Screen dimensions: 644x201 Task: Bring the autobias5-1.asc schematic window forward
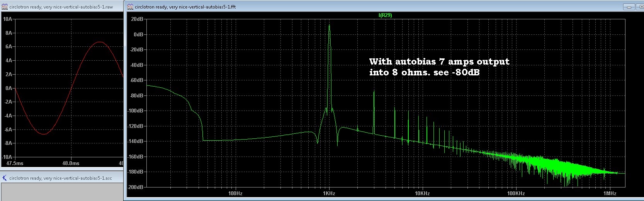[62, 178]
